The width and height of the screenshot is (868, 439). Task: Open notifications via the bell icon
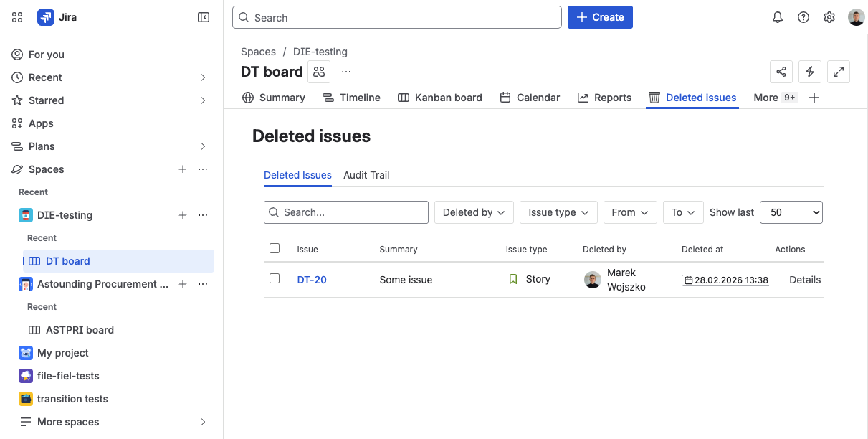point(778,16)
